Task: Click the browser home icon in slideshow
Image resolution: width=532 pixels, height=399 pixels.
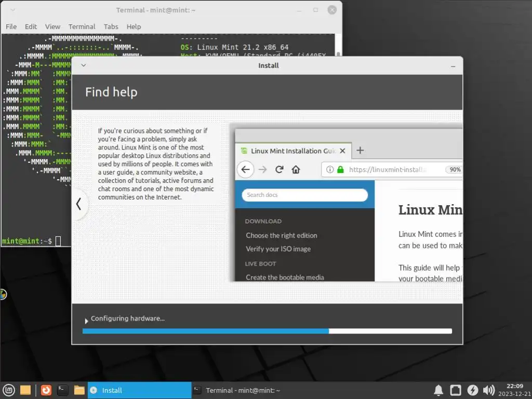Action: click(x=296, y=169)
